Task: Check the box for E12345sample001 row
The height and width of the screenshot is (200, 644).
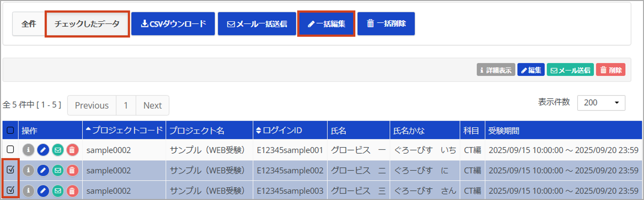Action: coord(10,149)
